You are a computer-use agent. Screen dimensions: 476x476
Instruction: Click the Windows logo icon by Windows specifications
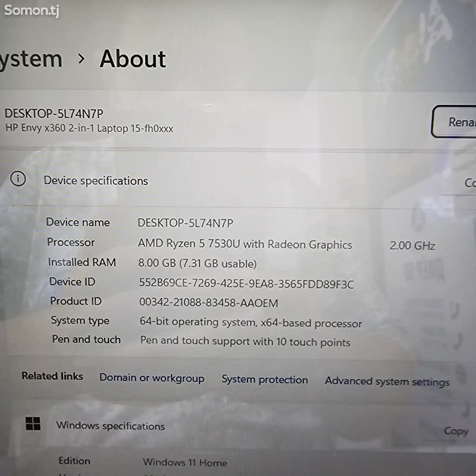pos(33,423)
